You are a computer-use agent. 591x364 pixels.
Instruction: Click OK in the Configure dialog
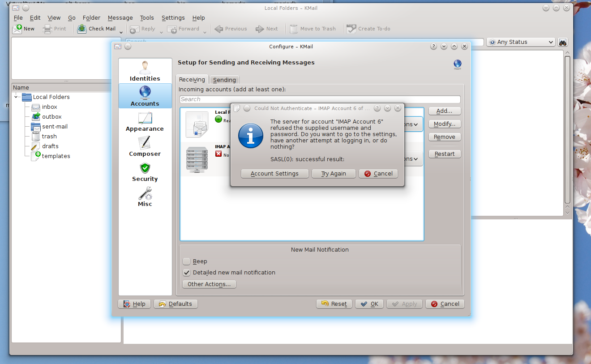pyautogui.click(x=369, y=304)
